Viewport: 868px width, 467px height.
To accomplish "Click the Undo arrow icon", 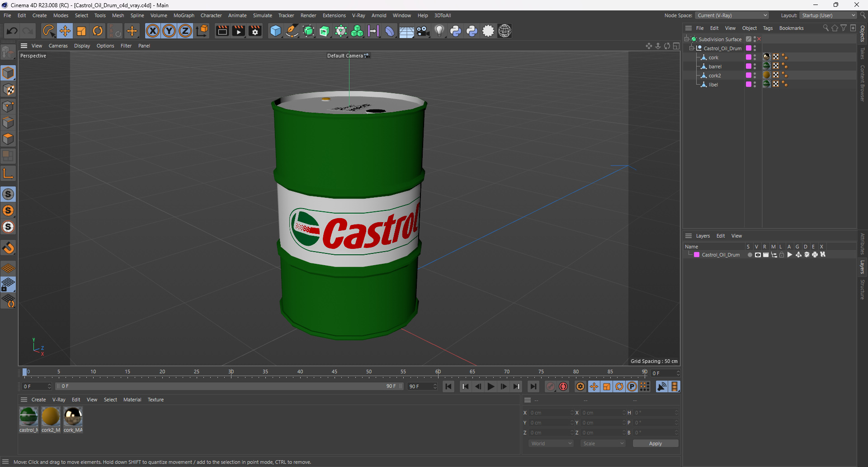I will pyautogui.click(x=12, y=31).
